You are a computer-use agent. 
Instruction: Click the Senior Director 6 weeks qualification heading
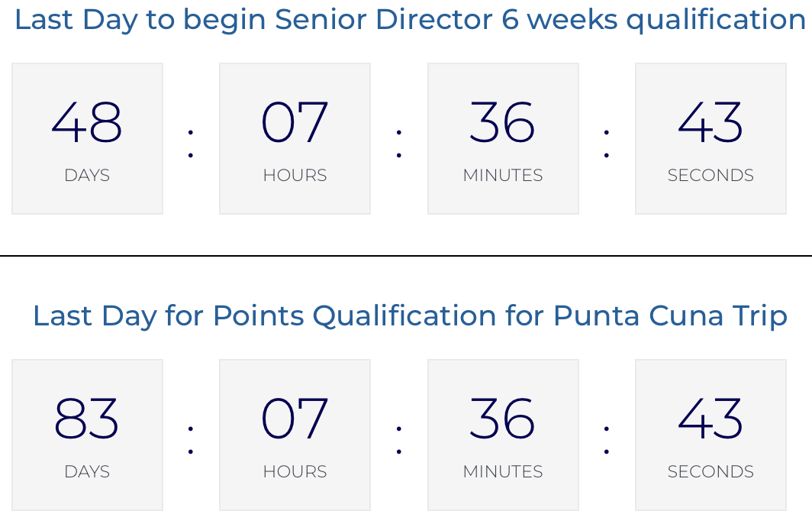(410, 21)
